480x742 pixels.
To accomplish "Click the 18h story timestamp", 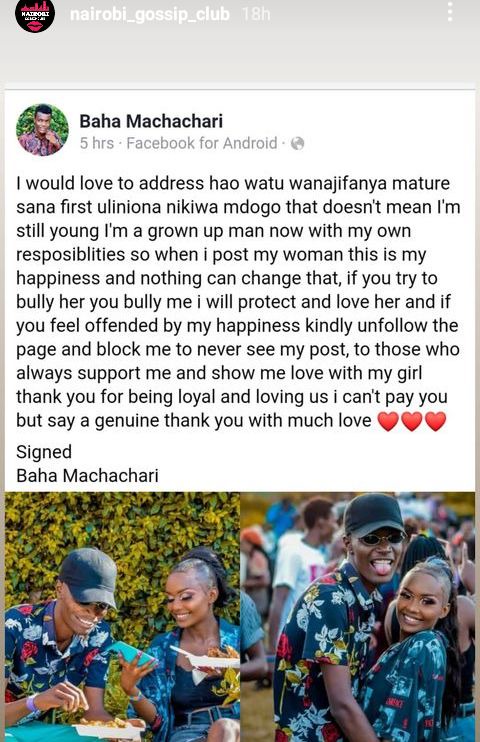I will [x=256, y=14].
